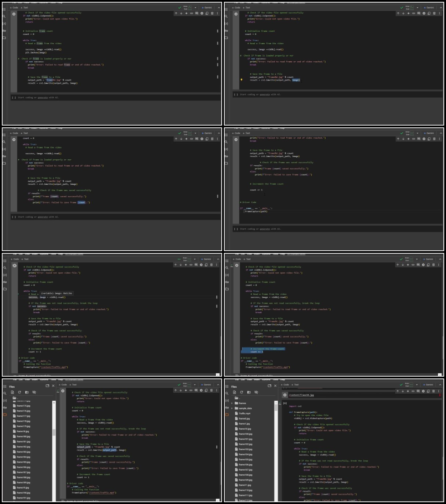Click the empty code cell below the FrameCapture(path) cell
The width and height of the screenshot is (446, 504).
pyautogui.click(x=337, y=229)
